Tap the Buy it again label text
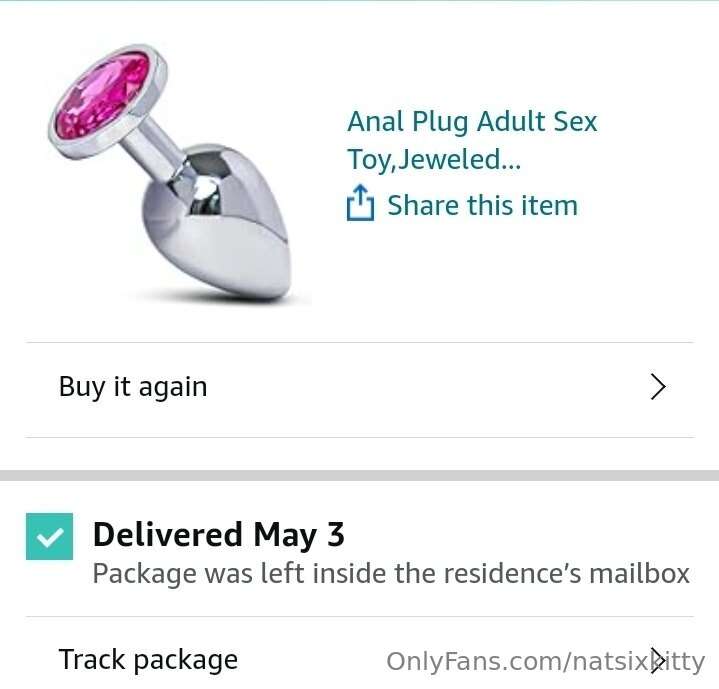Image resolution: width=719 pixels, height=689 pixels. (133, 387)
